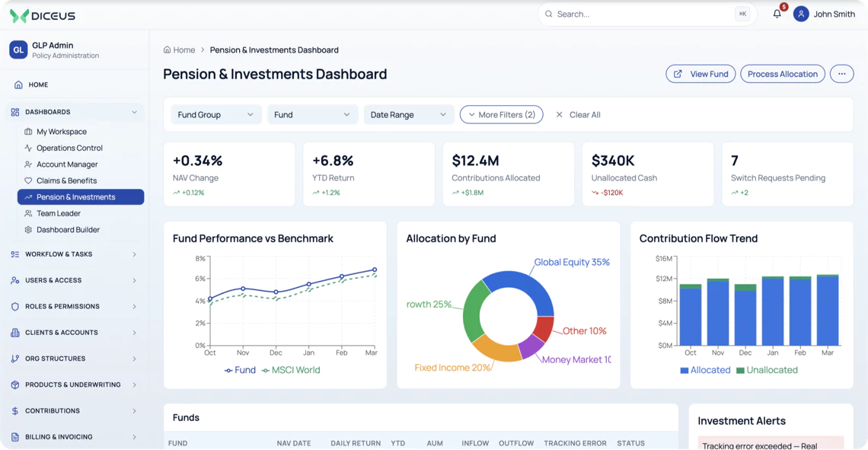
Task: Expand Products & Underwriting chevron
Action: tap(135, 385)
